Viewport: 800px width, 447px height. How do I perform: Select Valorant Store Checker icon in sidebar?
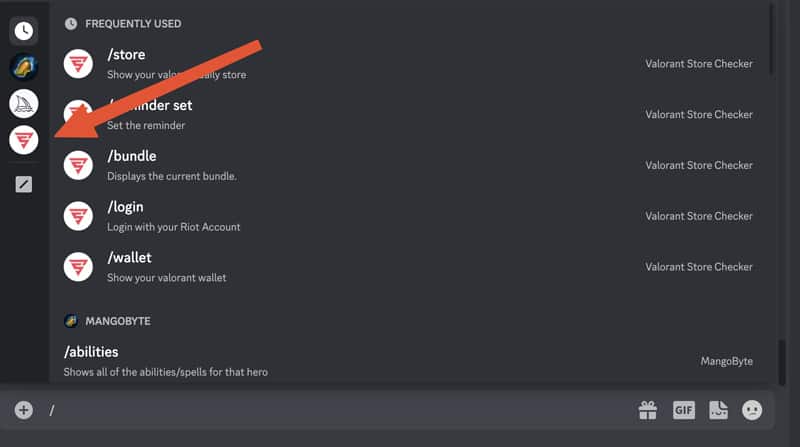(x=24, y=140)
